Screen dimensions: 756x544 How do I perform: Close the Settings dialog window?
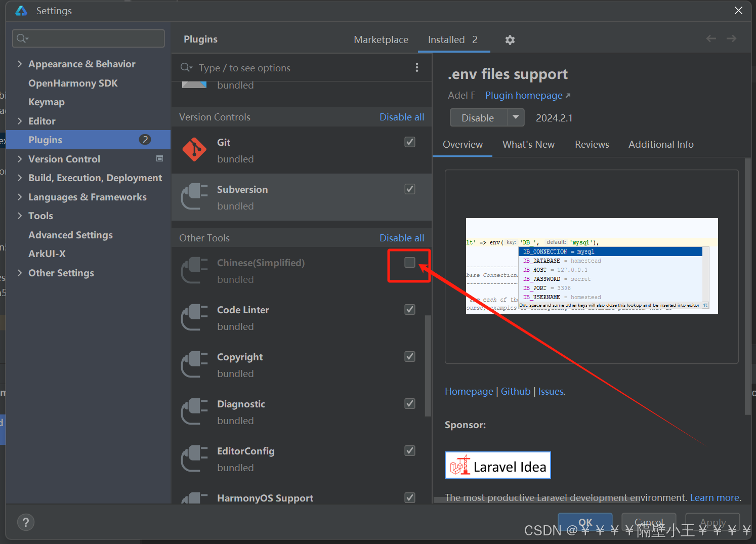739,11
